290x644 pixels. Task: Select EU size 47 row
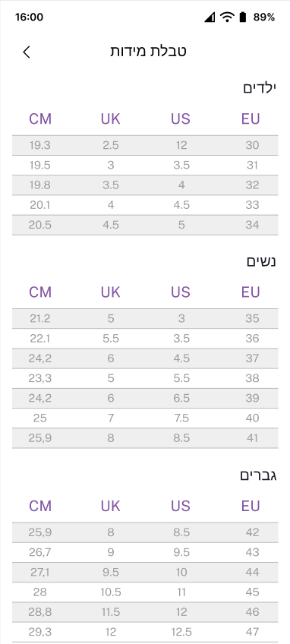[145, 632]
